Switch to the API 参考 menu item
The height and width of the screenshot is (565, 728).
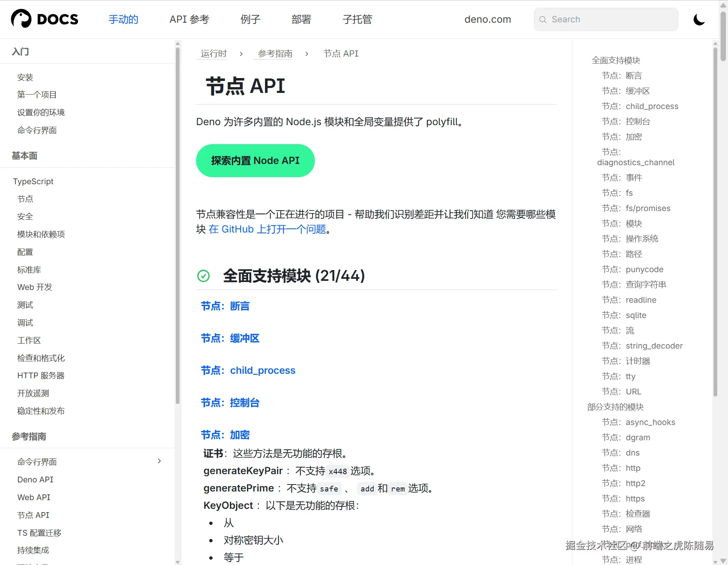(189, 19)
